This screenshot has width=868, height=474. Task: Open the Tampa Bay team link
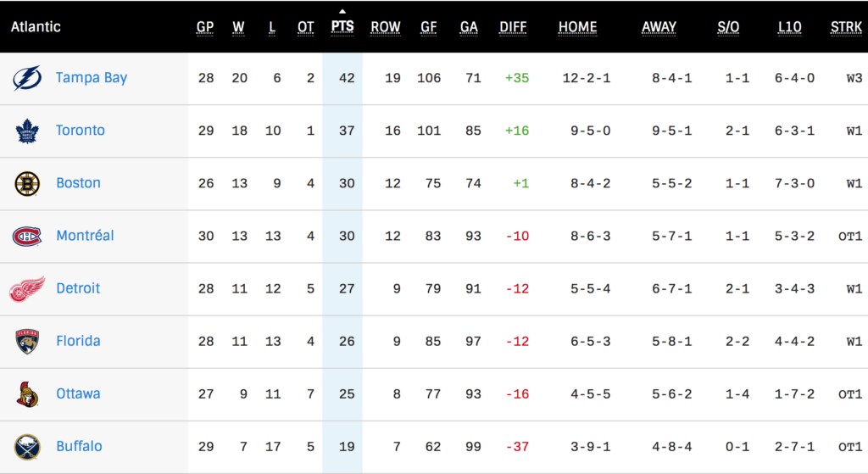tap(92, 78)
